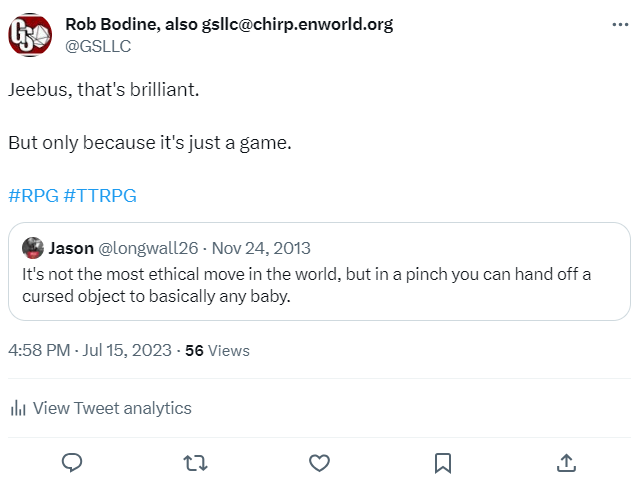Click the @longwall26 handle
Screen dimensions: 639x480
click(147, 248)
